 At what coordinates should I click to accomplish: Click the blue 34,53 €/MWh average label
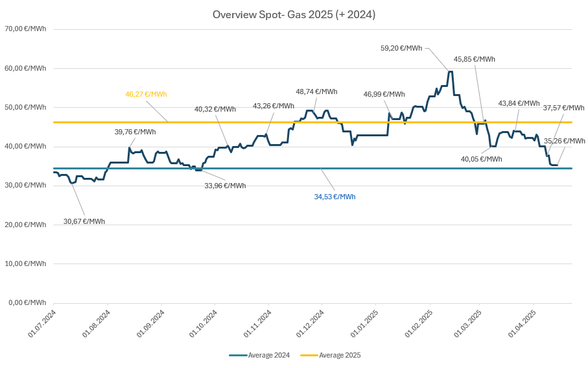335,196
